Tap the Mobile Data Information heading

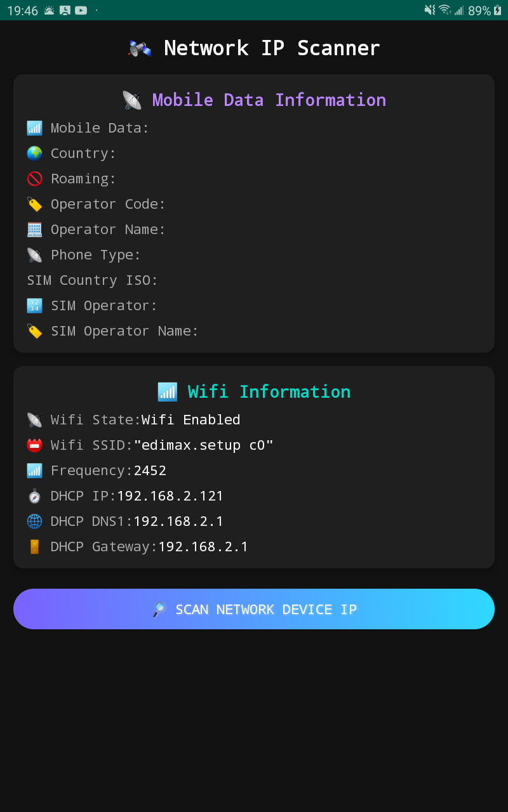tap(269, 100)
